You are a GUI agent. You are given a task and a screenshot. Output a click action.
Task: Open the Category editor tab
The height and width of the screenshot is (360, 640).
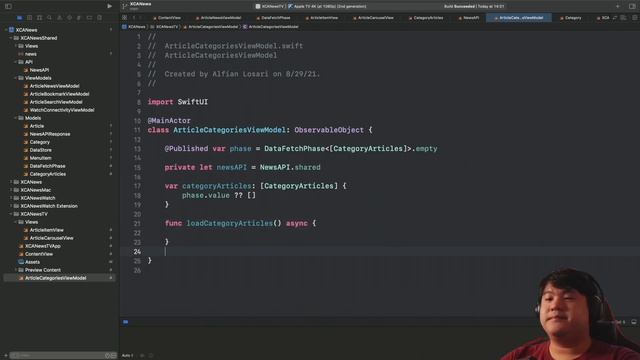point(571,18)
